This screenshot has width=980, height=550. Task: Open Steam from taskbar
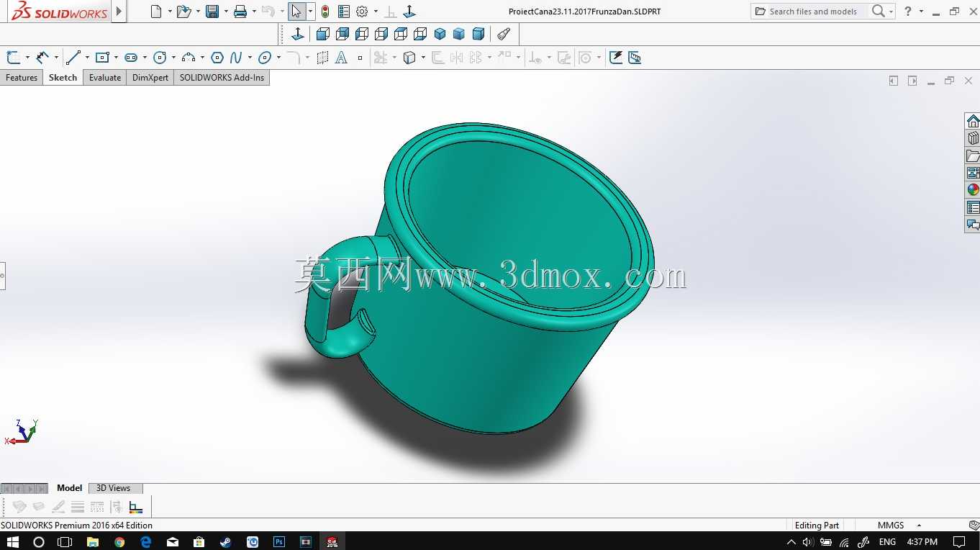(x=226, y=541)
